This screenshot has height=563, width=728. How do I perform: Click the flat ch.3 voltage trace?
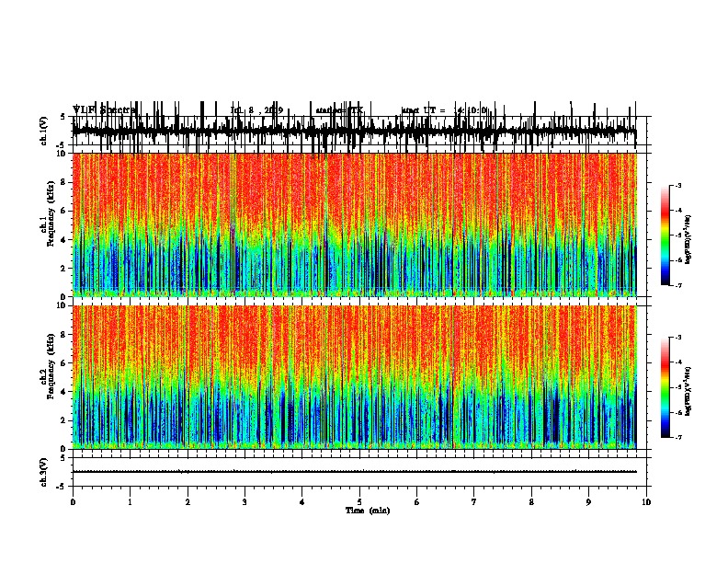(x=354, y=472)
